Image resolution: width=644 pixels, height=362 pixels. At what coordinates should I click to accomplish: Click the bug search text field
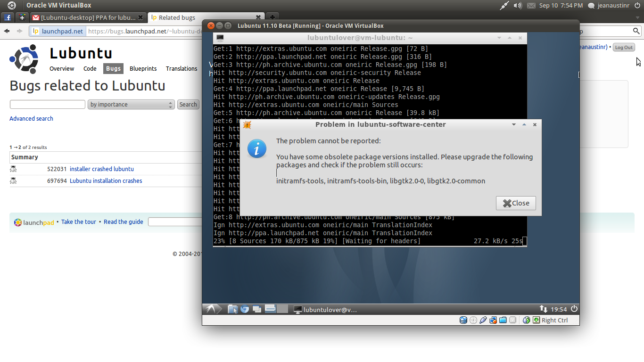click(48, 105)
